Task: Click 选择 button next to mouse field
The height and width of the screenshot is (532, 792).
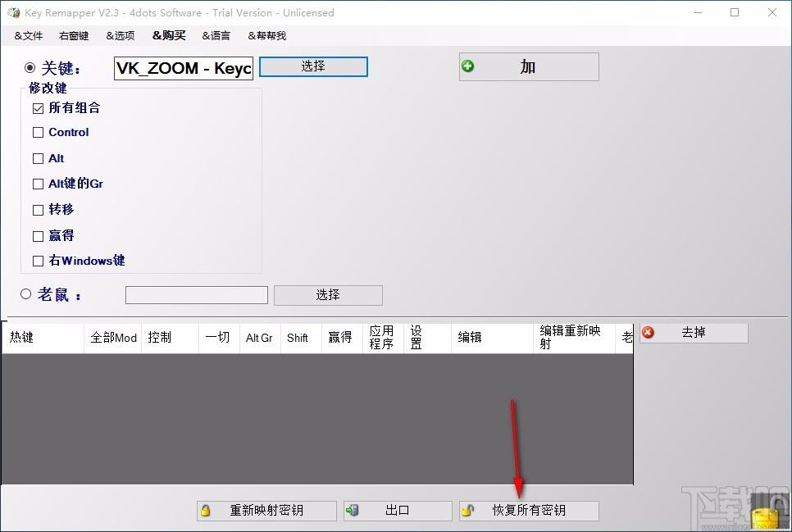Action: click(x=328, y=295)
